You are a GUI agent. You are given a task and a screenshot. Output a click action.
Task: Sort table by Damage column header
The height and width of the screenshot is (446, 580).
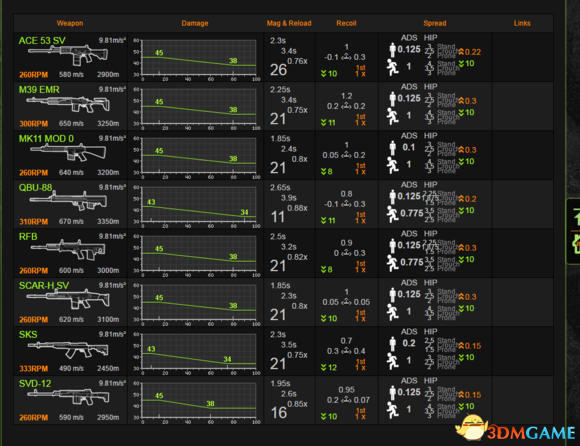(195, 23)
